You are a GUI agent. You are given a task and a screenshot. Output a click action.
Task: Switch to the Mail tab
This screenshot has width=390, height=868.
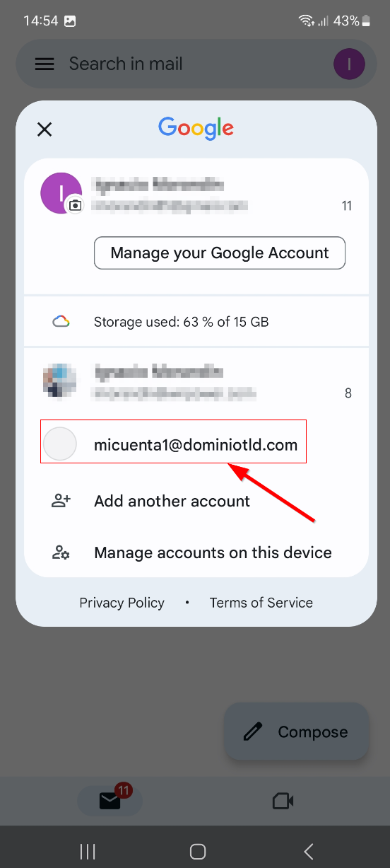[110, 800]
